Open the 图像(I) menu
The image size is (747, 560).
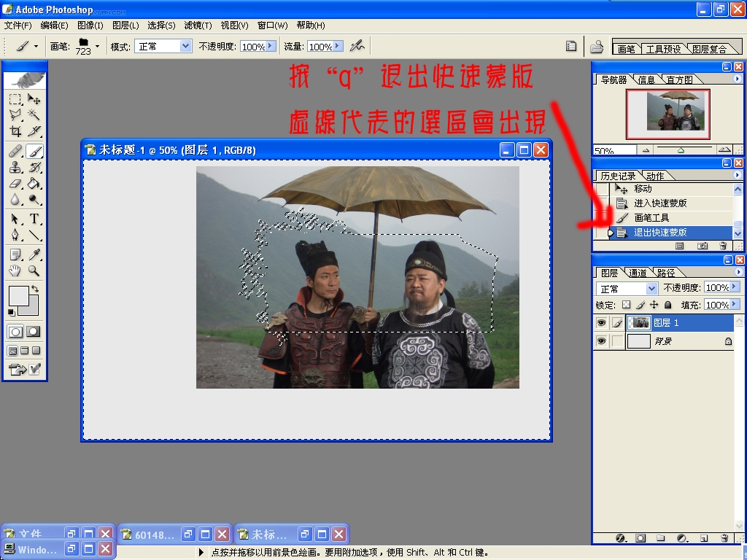point(90,26)
